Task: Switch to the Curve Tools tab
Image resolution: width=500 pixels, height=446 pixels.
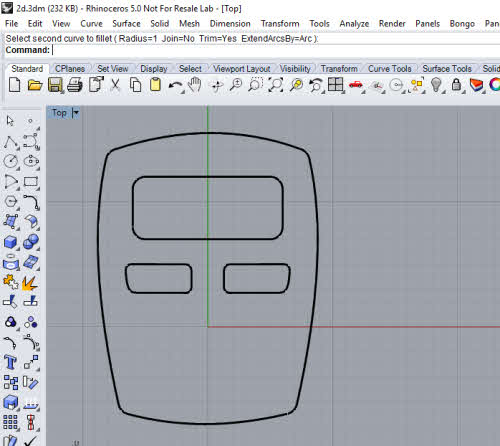Action: pos(389,69)
